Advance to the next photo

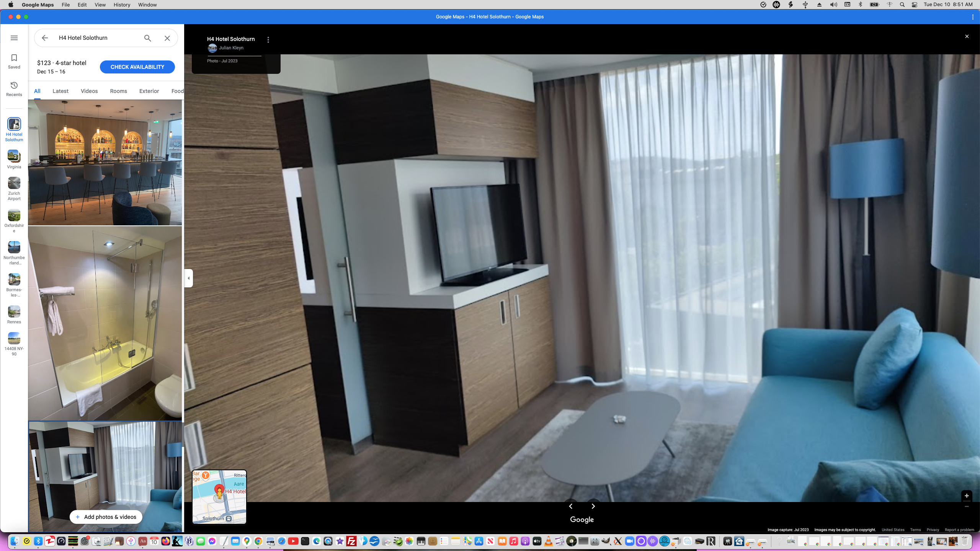pos(593,506)
